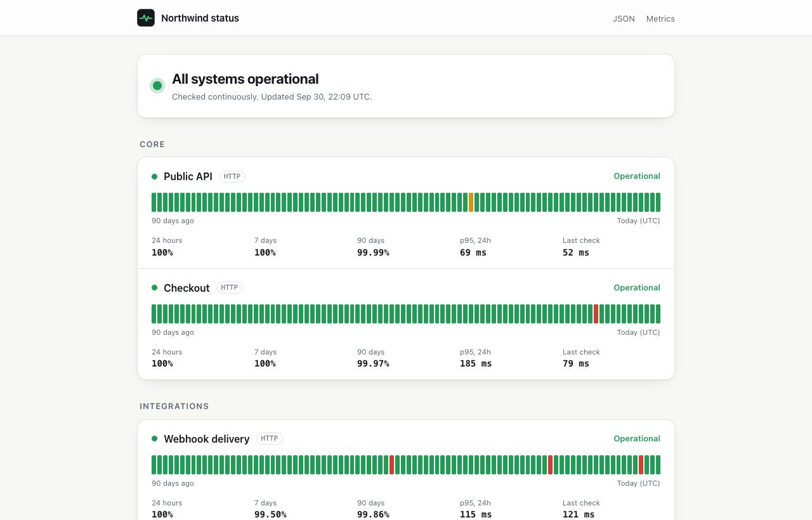
Task: Go to the Northwind status home title
Action: point(200,18)
